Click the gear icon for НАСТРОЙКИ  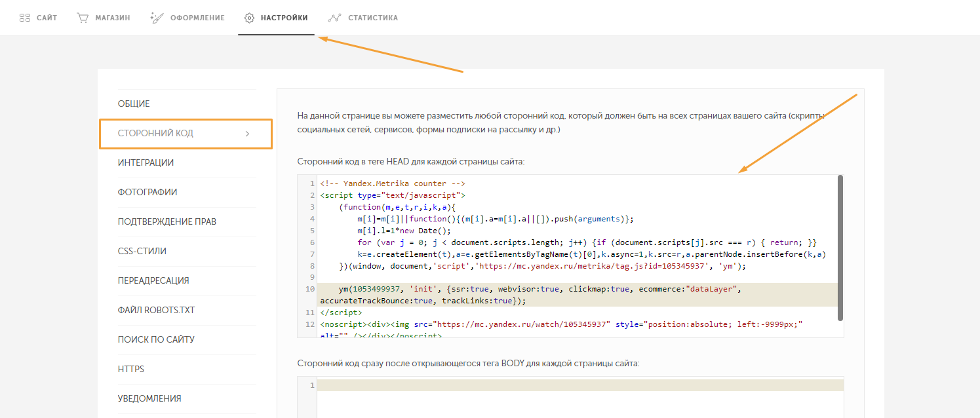coord(249,18)
